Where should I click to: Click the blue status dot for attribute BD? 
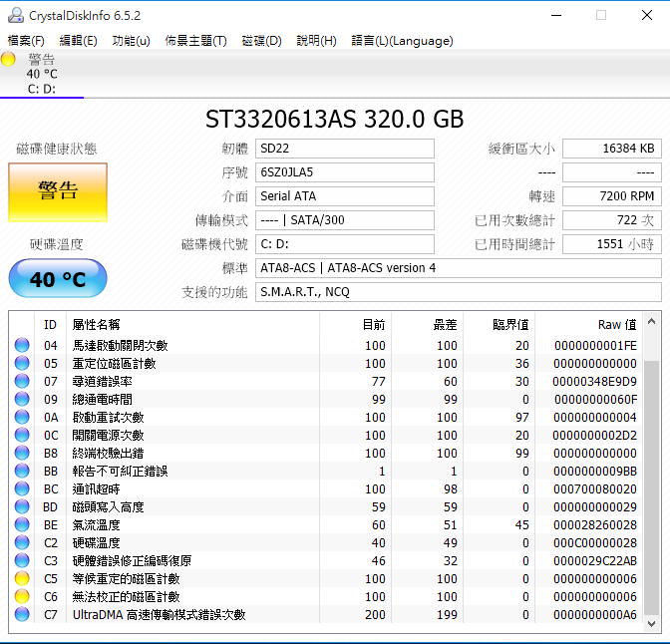click(22, 506)
